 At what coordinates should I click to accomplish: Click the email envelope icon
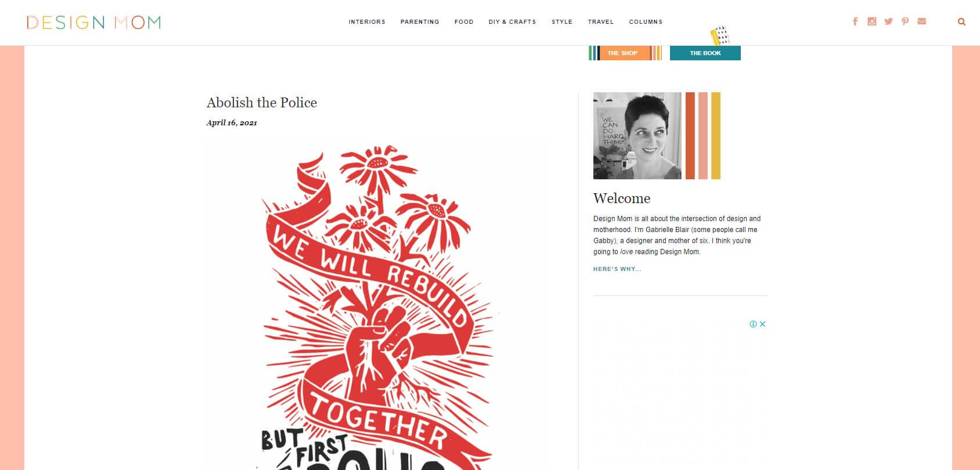point(921,21)
